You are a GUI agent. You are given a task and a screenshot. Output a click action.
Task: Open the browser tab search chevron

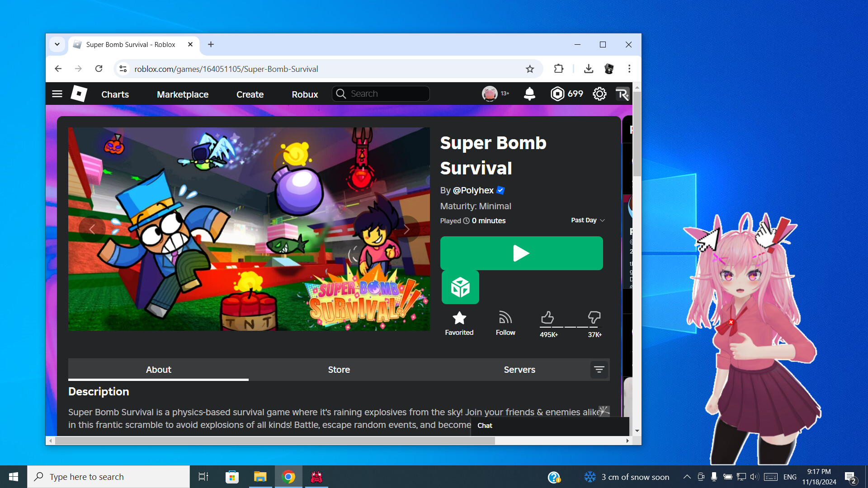point(57,44)
